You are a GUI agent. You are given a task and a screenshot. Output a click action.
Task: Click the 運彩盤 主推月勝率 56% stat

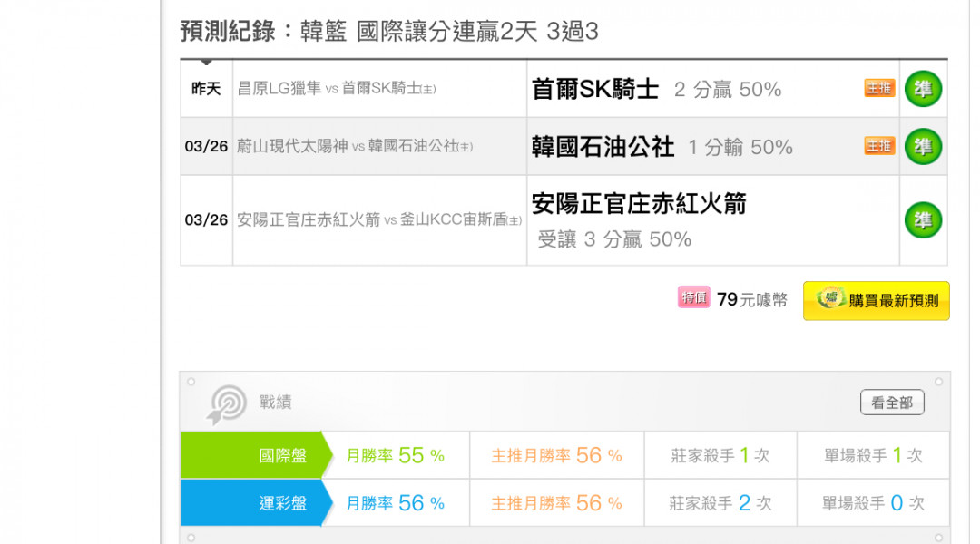click(x=556, y=503)
